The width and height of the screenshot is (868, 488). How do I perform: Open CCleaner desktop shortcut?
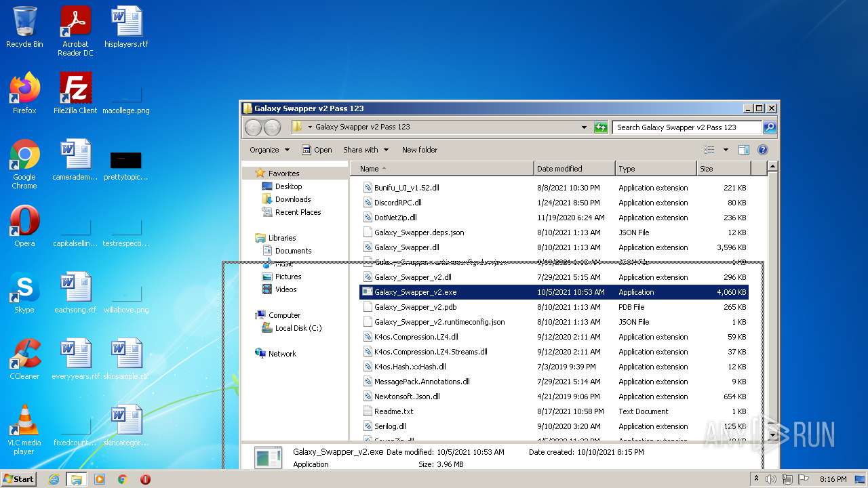[24, 359]
